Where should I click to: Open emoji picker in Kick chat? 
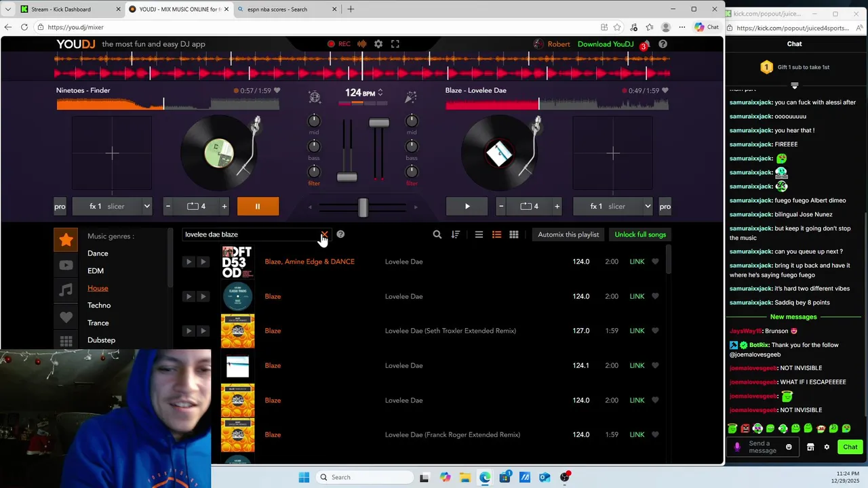click(x=789, y=447)
